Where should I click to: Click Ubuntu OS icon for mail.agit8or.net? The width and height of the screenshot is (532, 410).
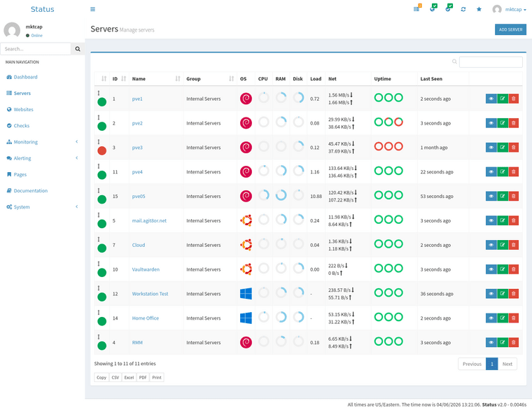[246, 220]
